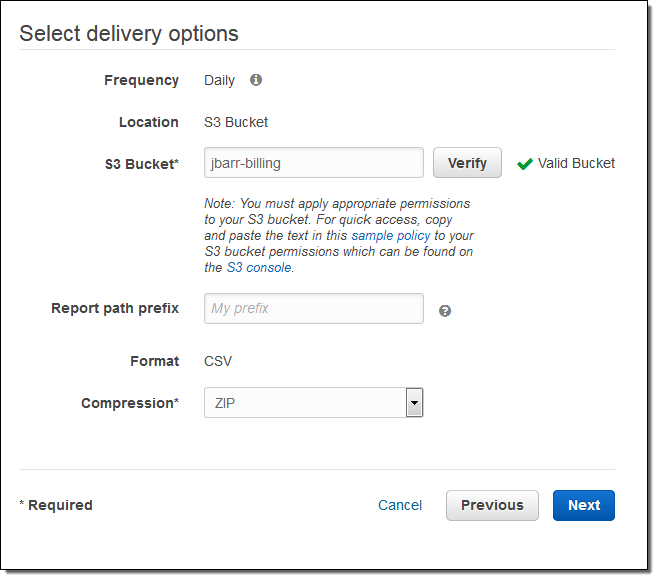Click the Required footnote text
The image size is (658, 580).
[x=56, y=505]
